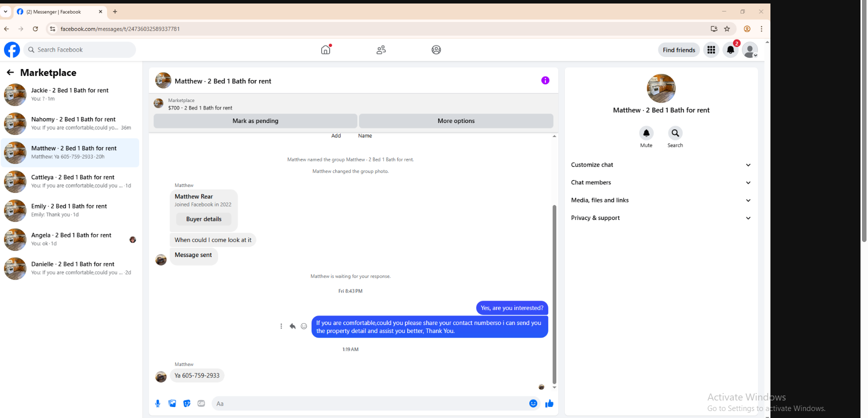Open the Groups icon in top navigation
868x418 pixels.
tap(436, 49)
